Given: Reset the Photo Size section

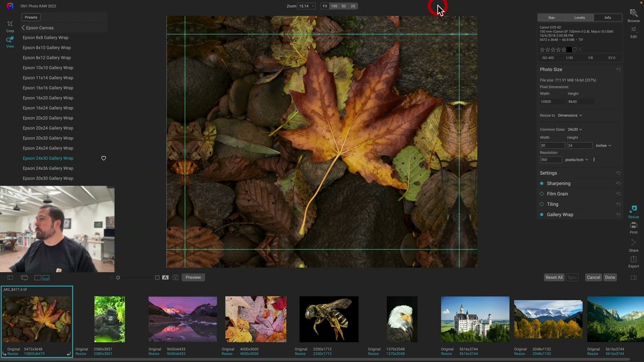Looking at the screenshot, I should (618, 69).
